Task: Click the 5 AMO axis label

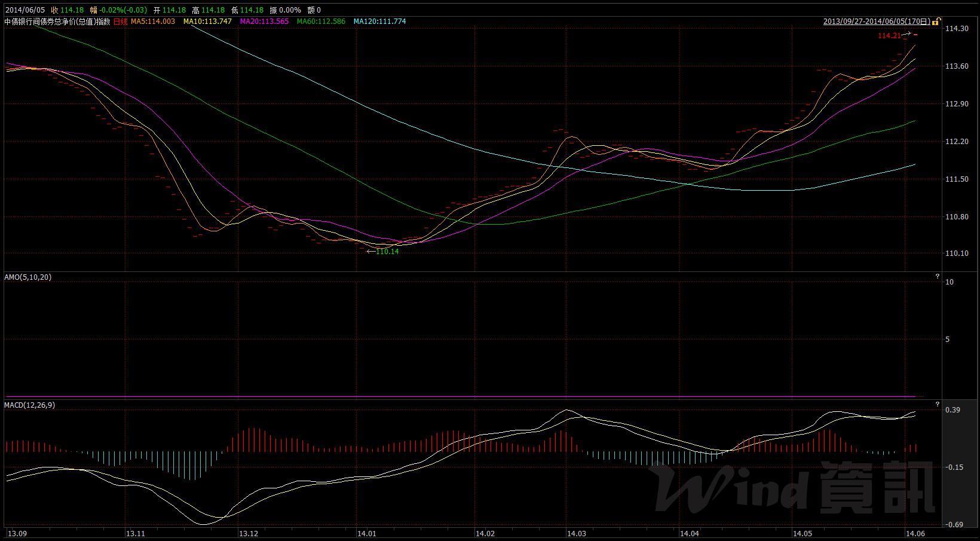Action: click(x=948, y=340)
